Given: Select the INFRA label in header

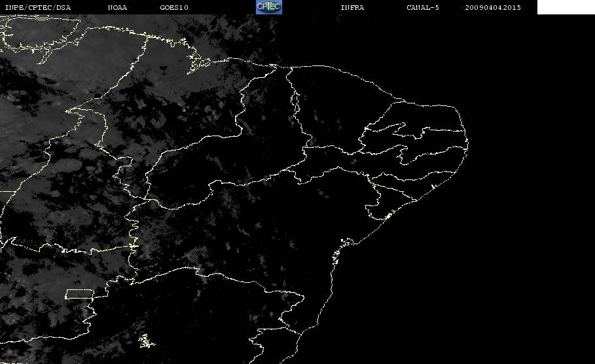Looking at the screenshot, I should point(352,7).
